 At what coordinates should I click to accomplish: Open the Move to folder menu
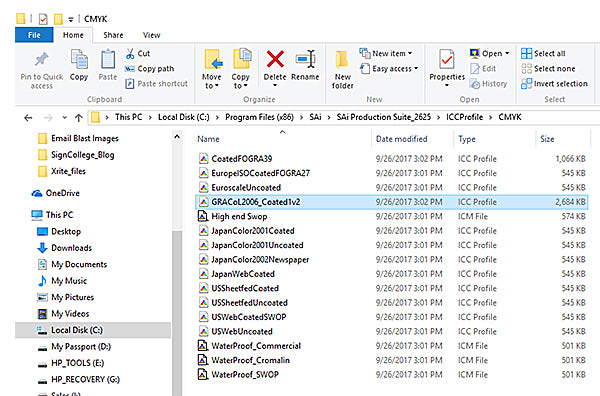[x=212, y=69]
